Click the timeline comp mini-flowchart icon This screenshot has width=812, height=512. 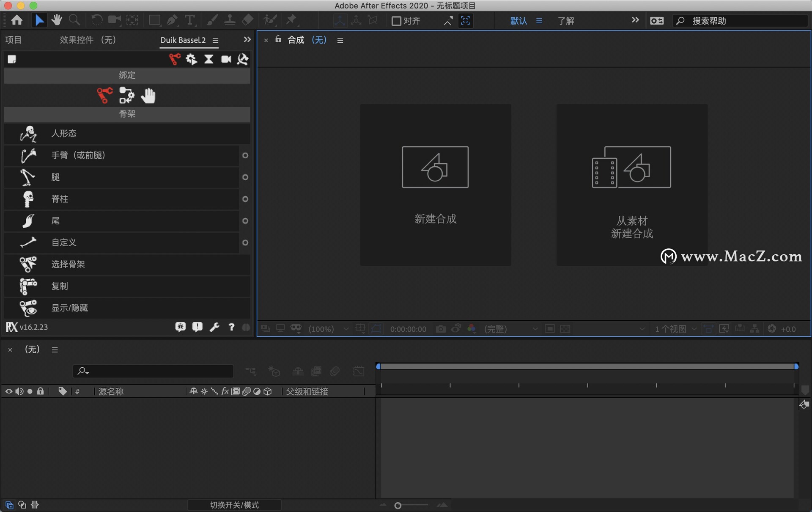(x=250, y=372)
